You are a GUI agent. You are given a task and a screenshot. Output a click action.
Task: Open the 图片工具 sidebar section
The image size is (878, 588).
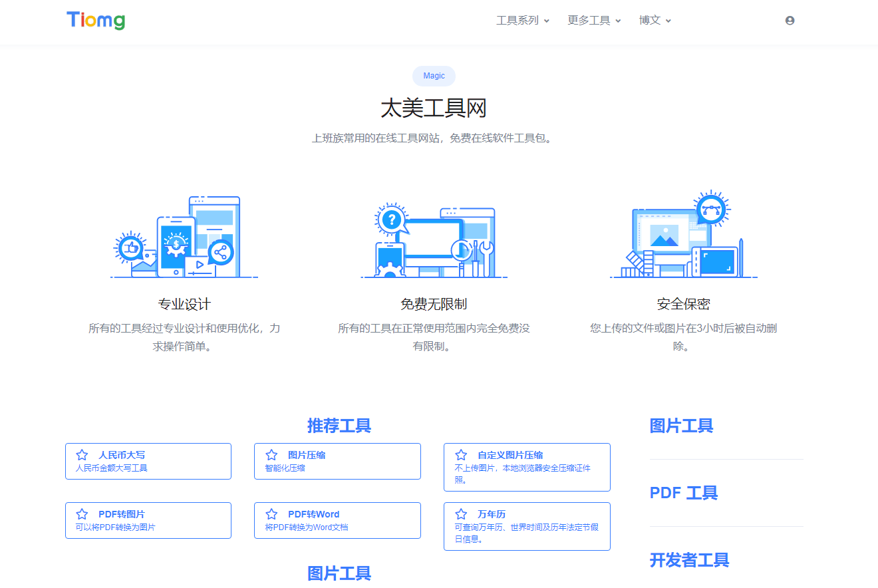point(681,426)
